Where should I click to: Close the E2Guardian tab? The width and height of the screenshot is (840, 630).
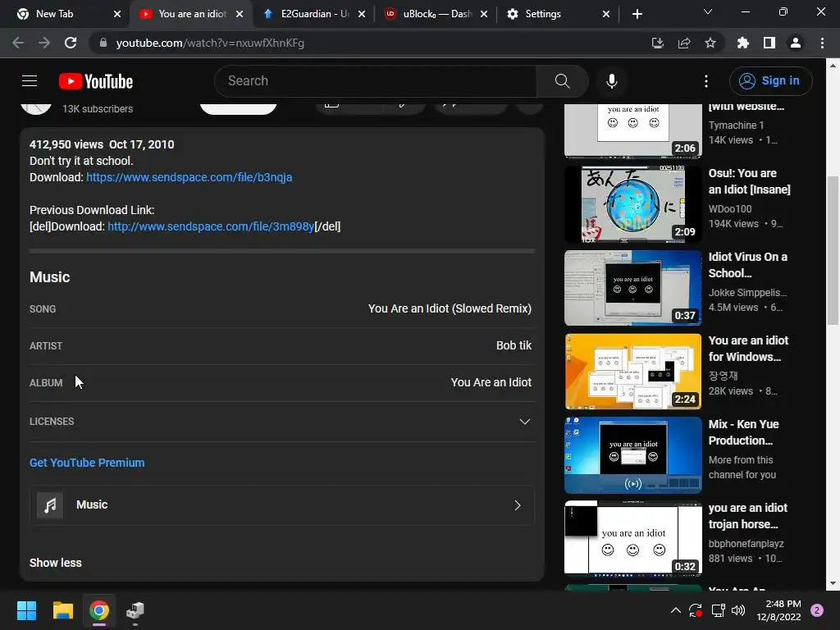(x=362, y=14)
